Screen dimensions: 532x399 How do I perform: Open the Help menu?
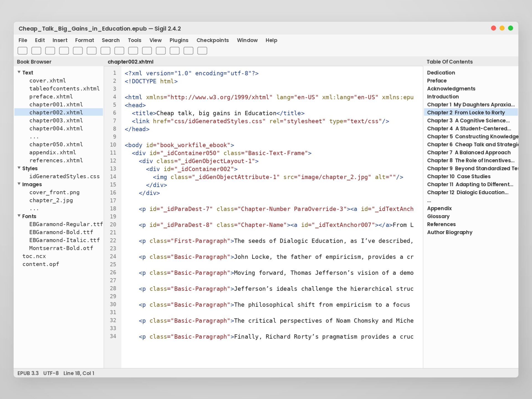pos(271,40)
